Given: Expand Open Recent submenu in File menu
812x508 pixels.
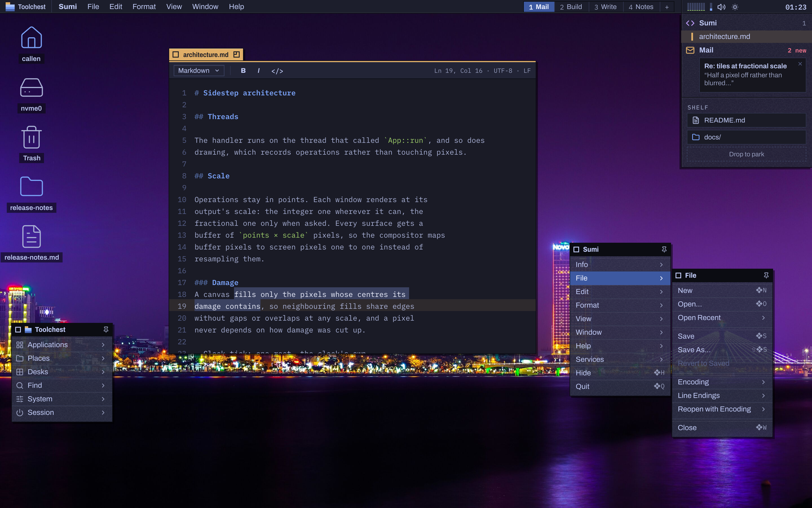Looking at the screenshot, I should 722,317.
